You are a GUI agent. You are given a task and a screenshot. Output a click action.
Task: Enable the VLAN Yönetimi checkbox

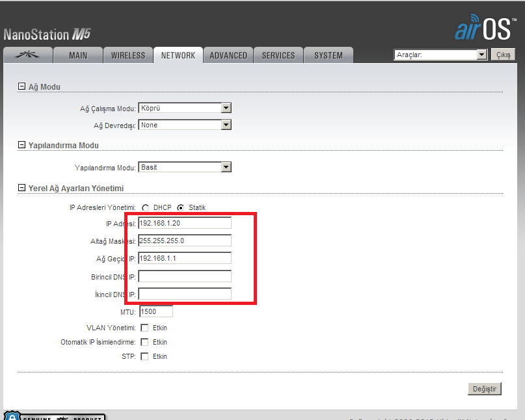point(144,328)
